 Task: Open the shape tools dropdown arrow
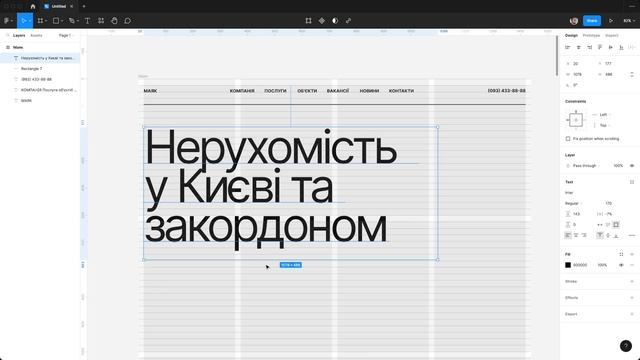(62, 21)
